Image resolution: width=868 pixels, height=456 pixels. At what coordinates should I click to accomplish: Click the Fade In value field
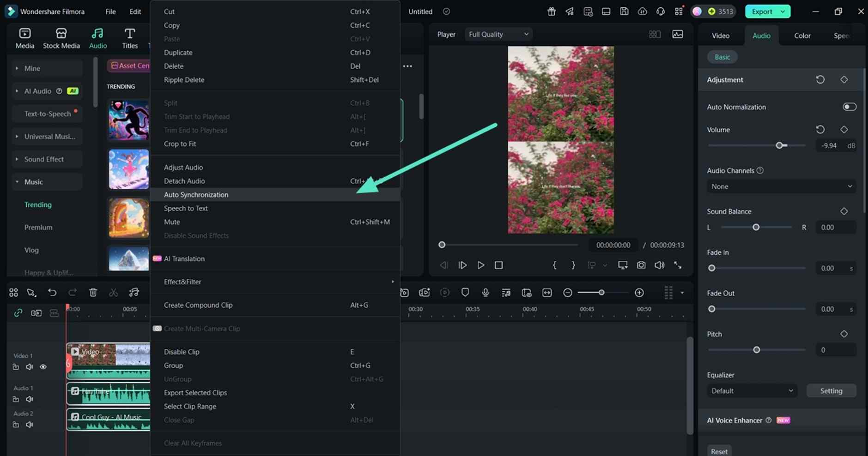[836, 268]
